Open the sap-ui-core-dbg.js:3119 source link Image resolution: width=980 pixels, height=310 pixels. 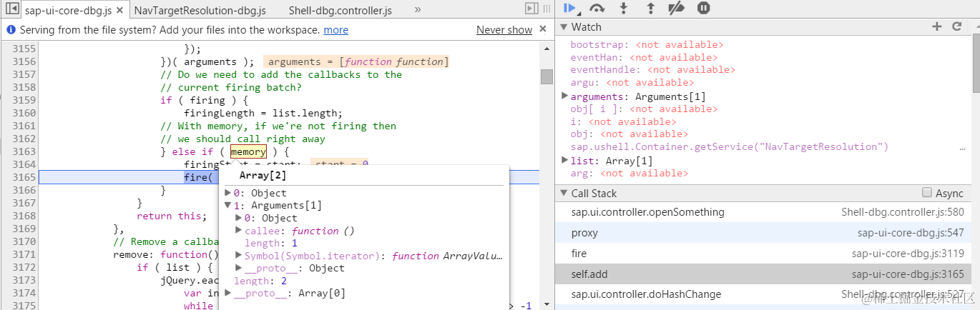tap(908, 254)
